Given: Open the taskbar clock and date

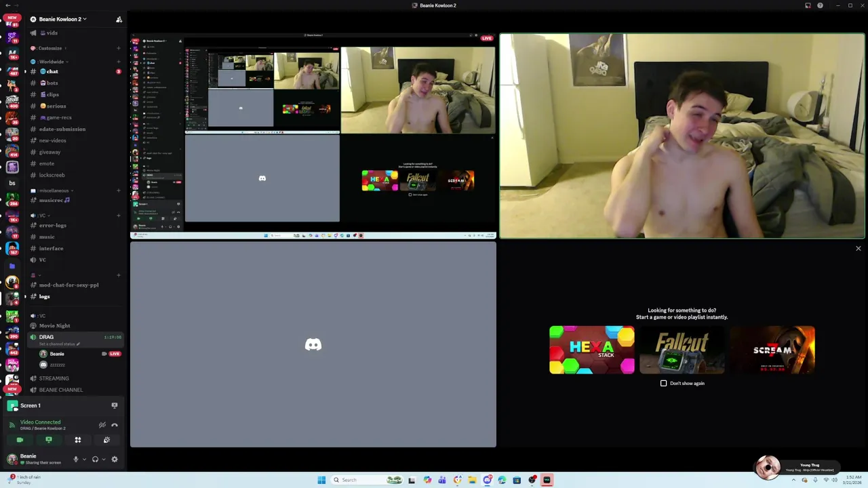Looking at the screenshot, I should tap(852, 480).
